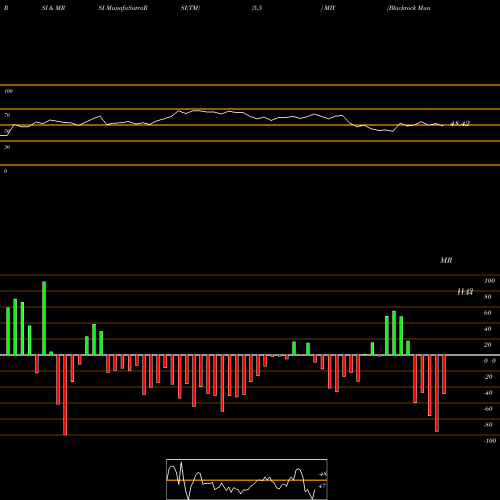Click the 'SI & MR' header label
500x500 pixels.
tap(53, 8)
